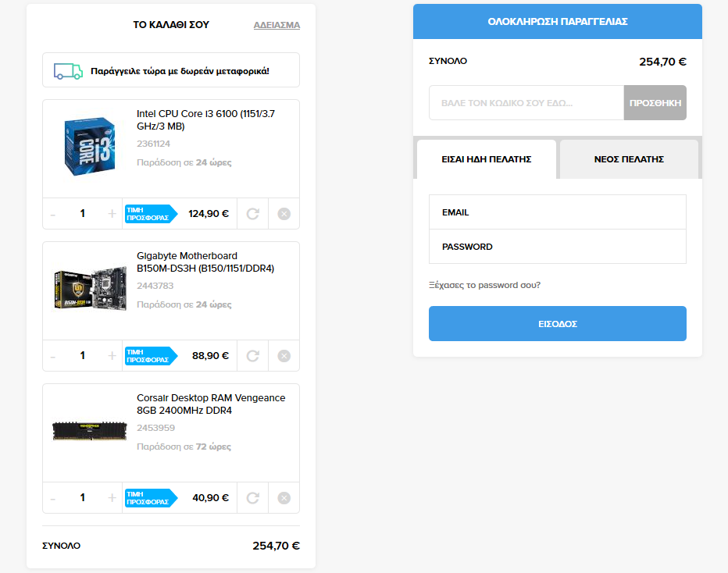This screenshot has width=728, height=573.
Task: Open the Gigabyte motherboard product image
Action: tap(90, 289)
